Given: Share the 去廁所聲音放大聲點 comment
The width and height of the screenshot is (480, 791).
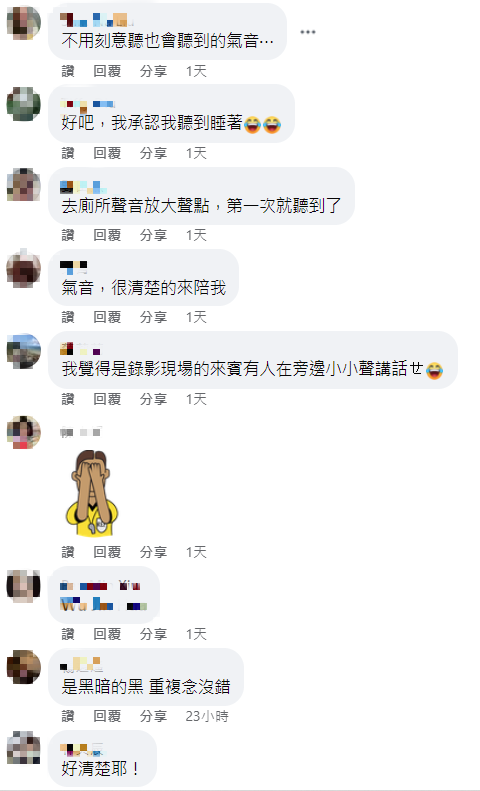Looking at the screenshot, I should 153,235.
